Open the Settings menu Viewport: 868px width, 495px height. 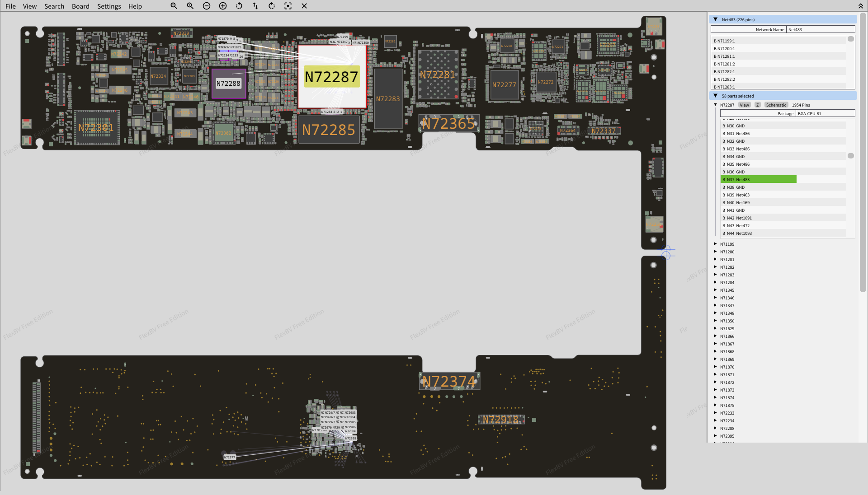coord(109,6)
